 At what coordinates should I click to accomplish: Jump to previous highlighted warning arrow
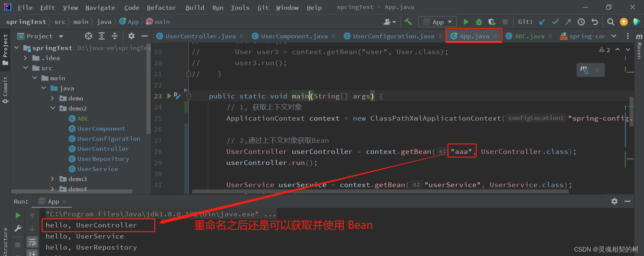tap(618, 49)
